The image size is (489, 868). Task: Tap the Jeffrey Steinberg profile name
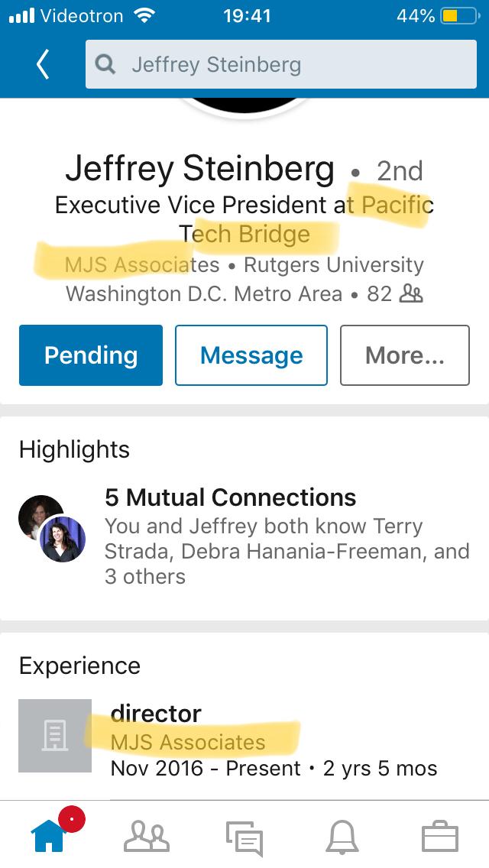[x=200, y=169]
